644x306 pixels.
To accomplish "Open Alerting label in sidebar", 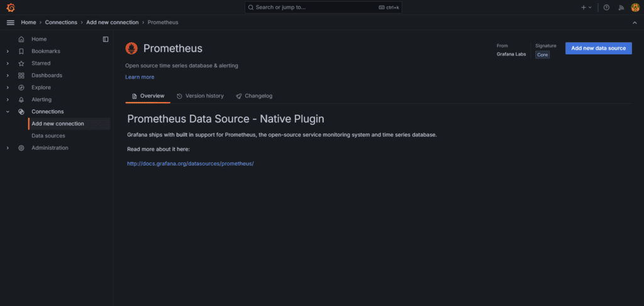I will click(x=42, y=99).
